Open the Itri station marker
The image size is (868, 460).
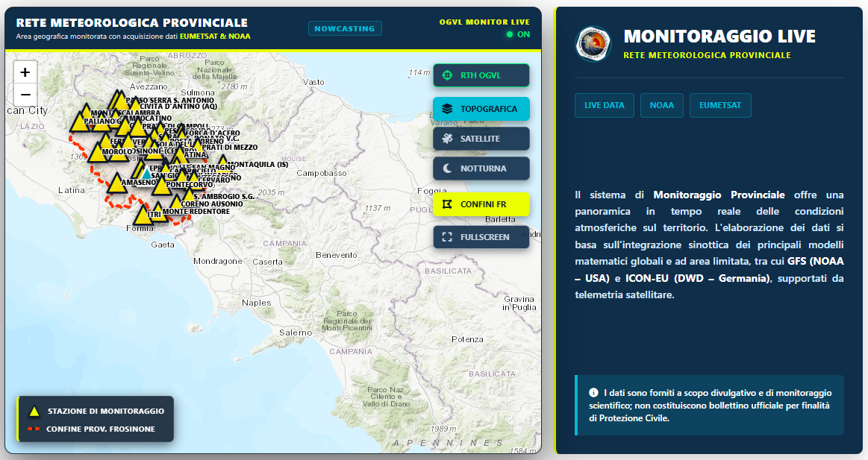tap(143, 215)
